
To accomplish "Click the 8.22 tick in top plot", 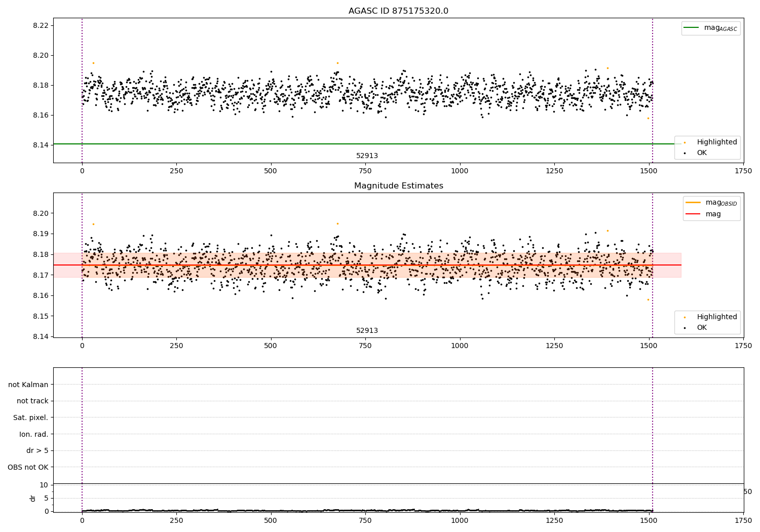I will (x=40, y=26).
